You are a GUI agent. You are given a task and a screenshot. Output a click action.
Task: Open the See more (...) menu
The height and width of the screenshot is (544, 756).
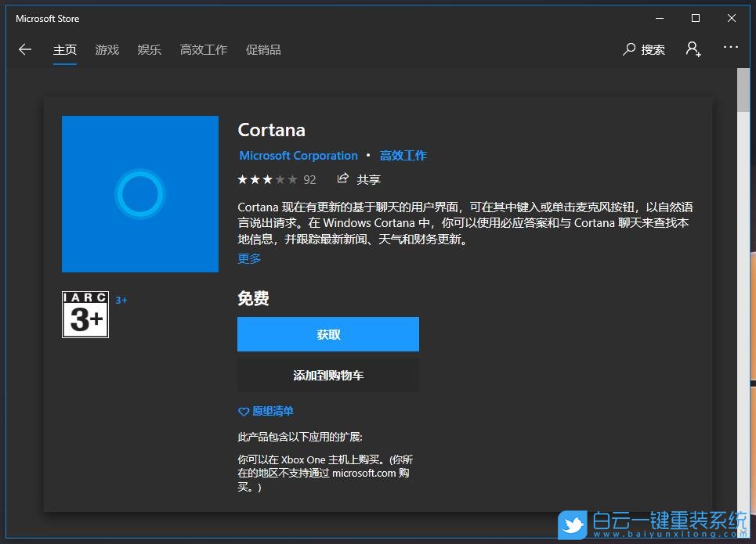pyautogui.click(x=730, y=49)
